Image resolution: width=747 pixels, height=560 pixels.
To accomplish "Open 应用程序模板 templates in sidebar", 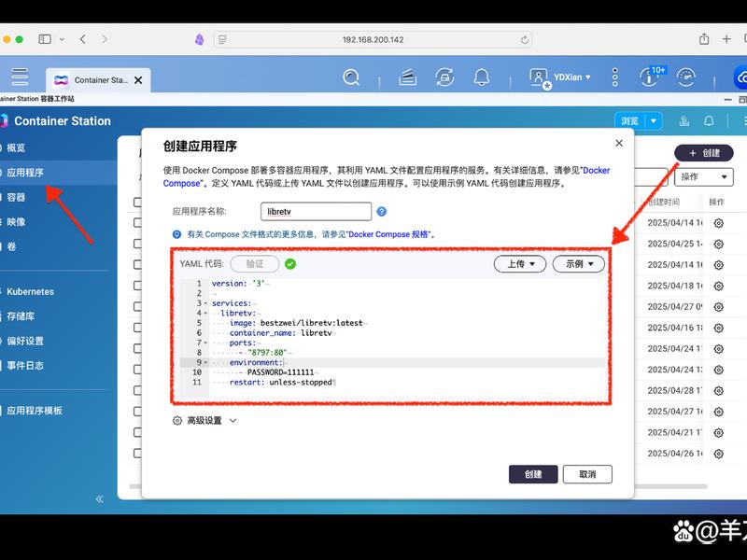I will pos(35,411).
